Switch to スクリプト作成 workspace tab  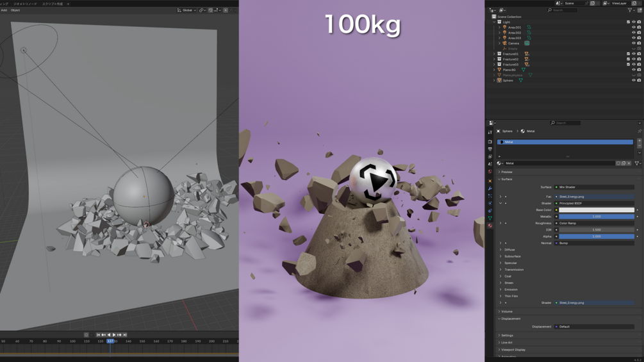(x=53, y=4)
